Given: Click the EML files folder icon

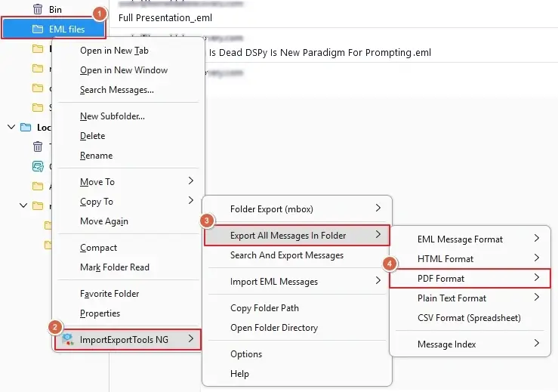Looking at the screenshot, I should click(37, 29).
